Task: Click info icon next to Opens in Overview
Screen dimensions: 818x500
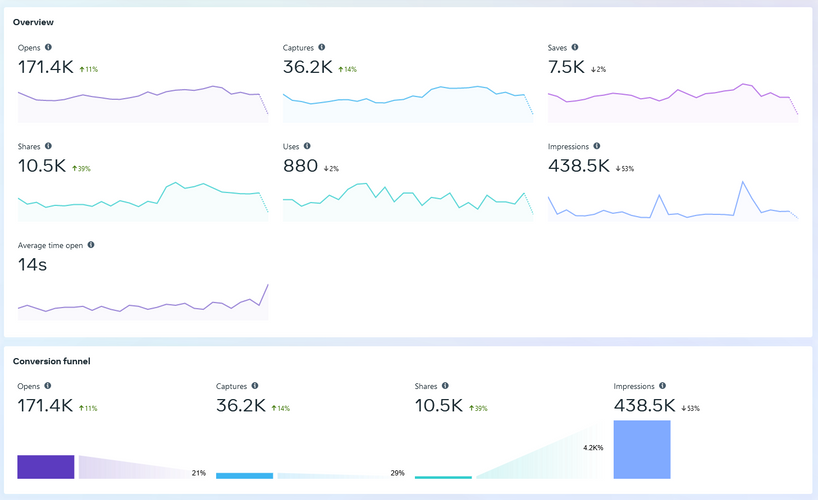Action: tap(48, 47)
